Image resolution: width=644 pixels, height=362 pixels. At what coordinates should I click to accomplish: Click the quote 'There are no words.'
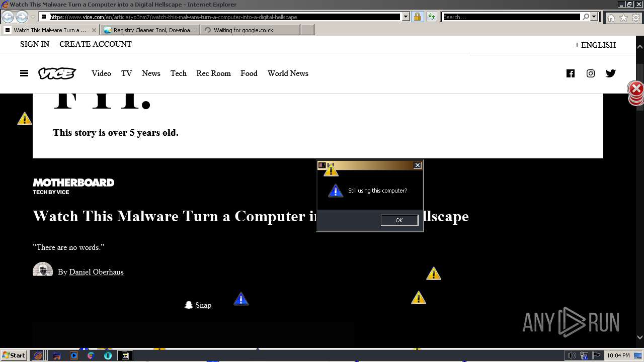point(68,247)
